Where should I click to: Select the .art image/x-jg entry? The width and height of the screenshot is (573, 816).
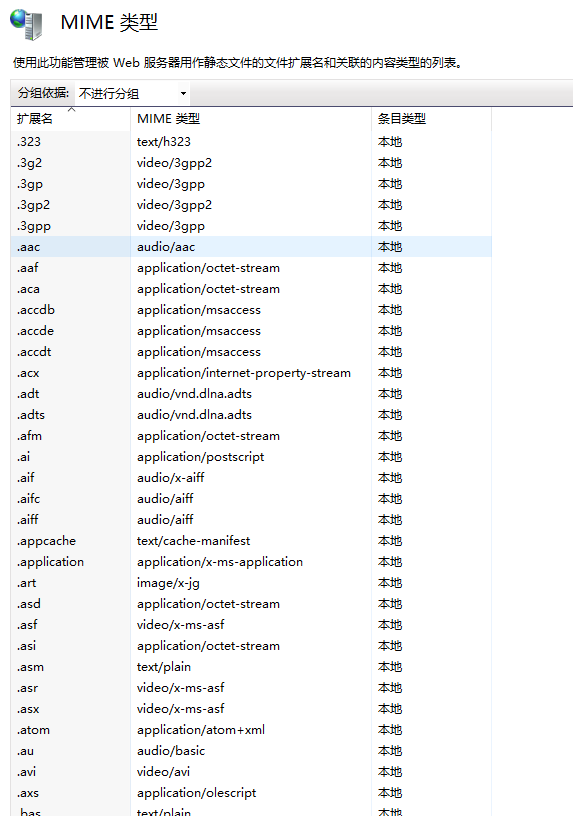[251, 583]
